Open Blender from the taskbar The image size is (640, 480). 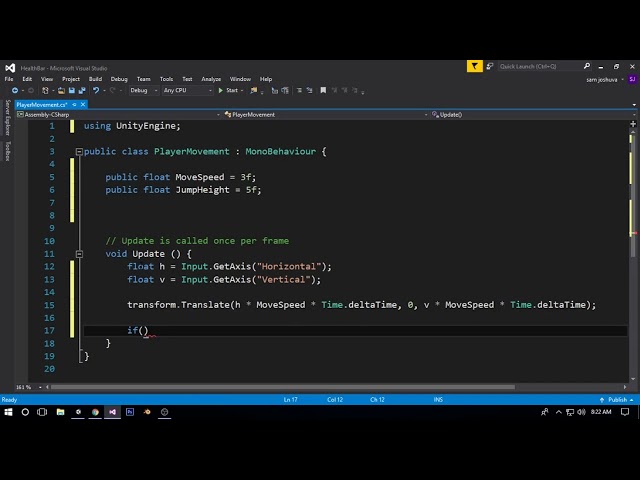pos(147,412)
